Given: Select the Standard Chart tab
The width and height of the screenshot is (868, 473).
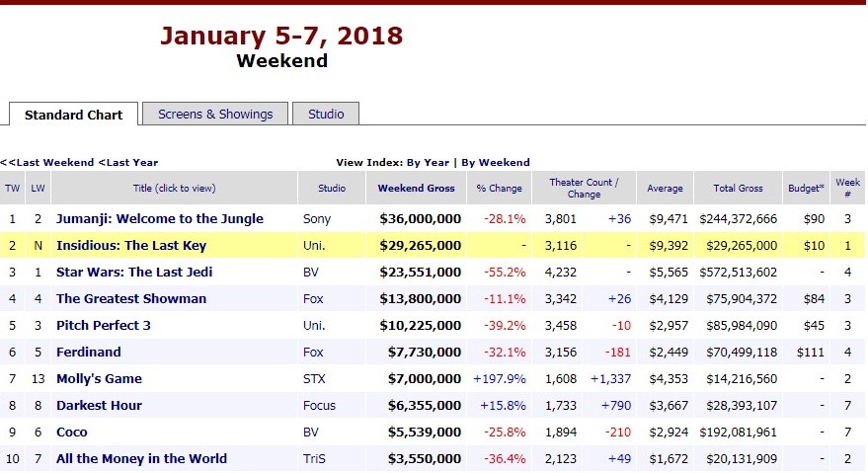Looking at the screenshot, I should [74, 115].
